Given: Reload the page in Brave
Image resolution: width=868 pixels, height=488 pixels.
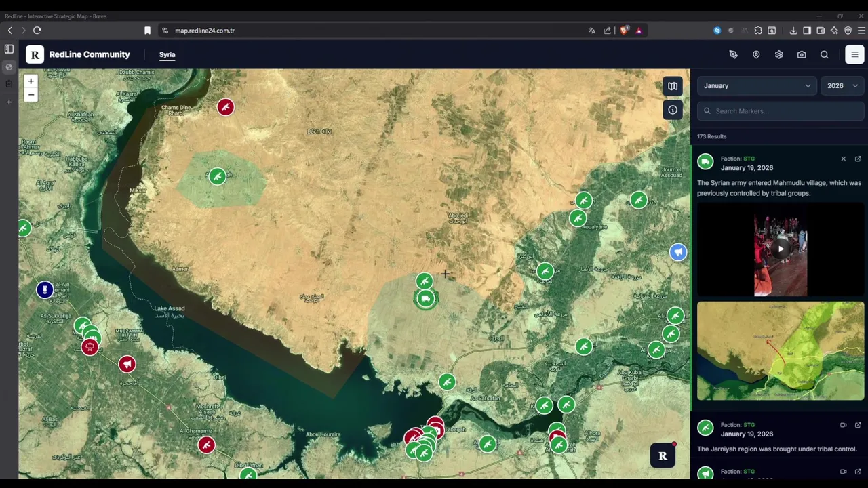Looking at the screenshot, I should 37,30.
